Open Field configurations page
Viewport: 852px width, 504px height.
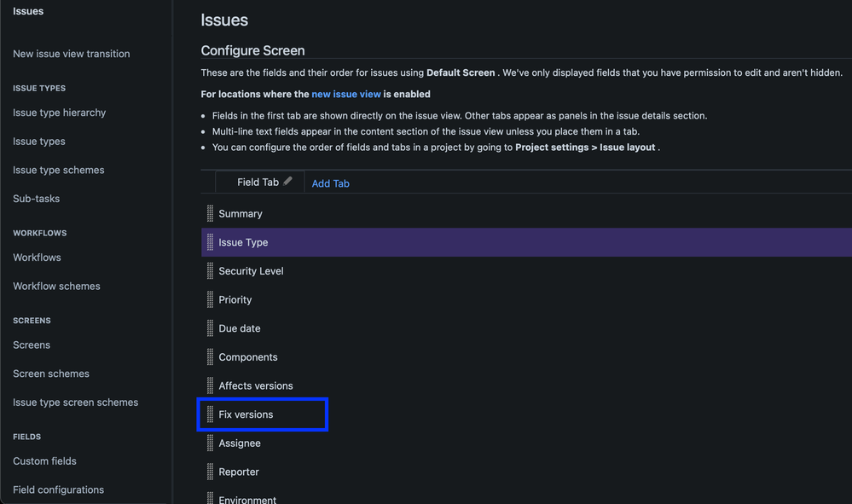(x=56, y=490)
